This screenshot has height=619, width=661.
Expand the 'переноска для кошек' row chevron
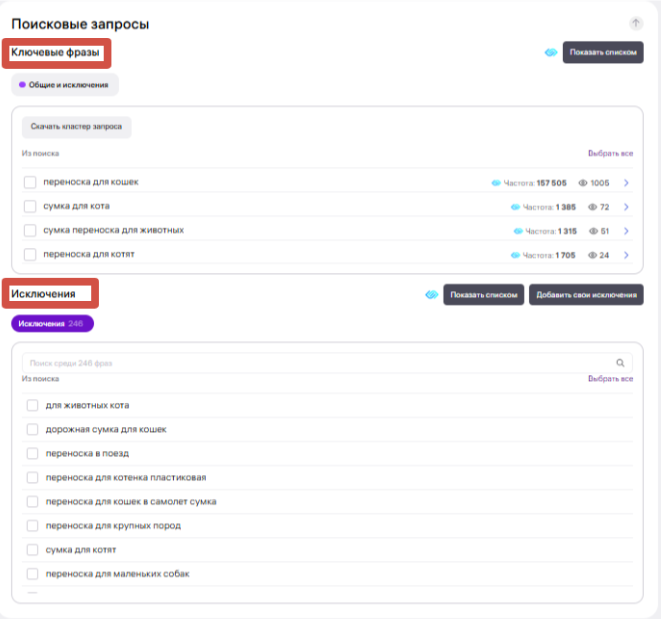(626, 183)
